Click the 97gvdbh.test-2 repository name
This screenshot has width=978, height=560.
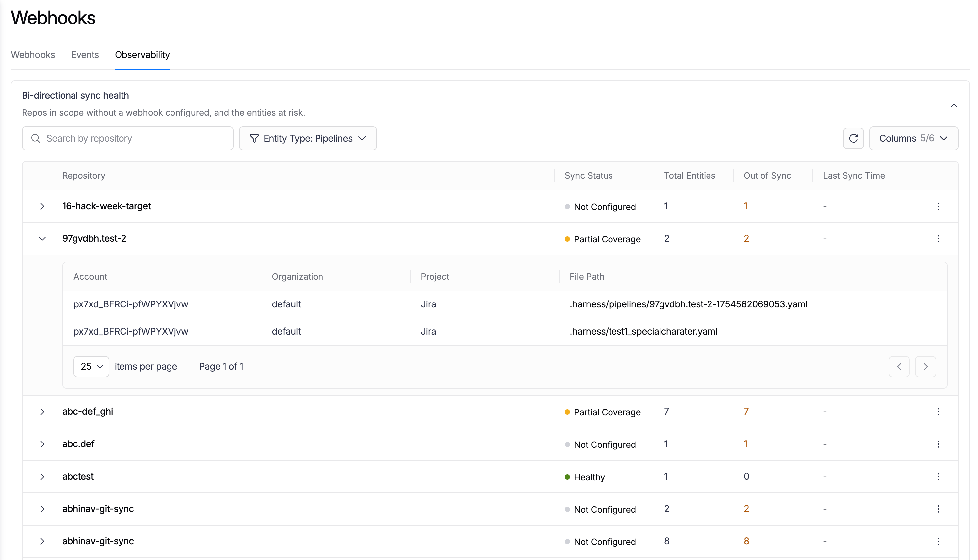(x=94, y=238)
